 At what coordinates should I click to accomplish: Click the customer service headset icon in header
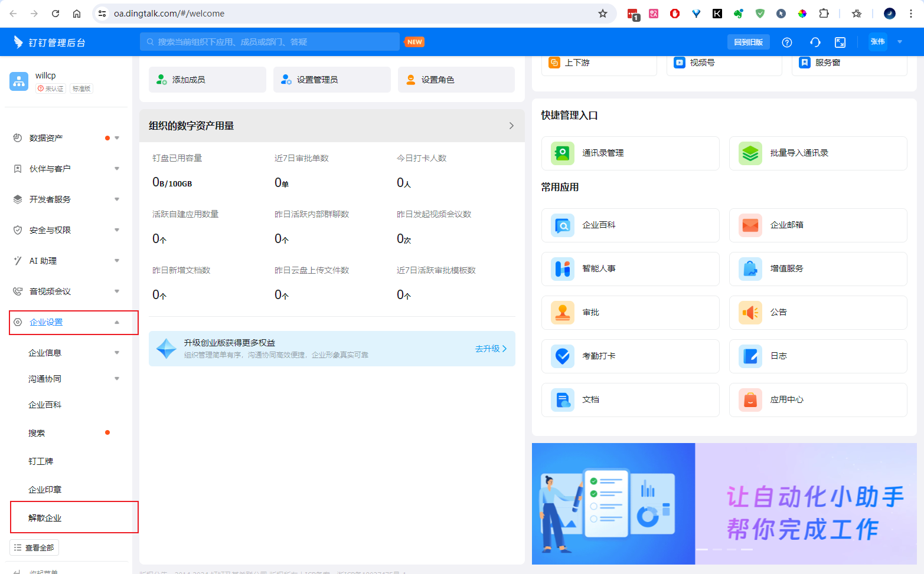(x=815, y=42)
